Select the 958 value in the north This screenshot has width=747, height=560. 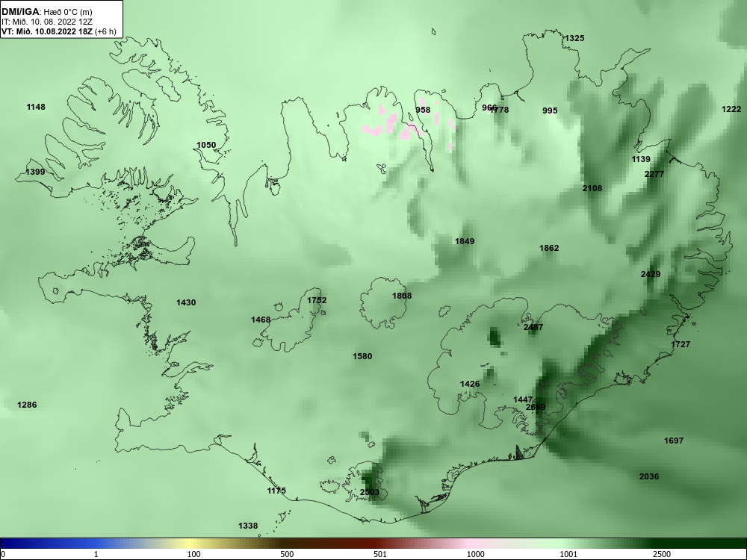tap(423, 110)
